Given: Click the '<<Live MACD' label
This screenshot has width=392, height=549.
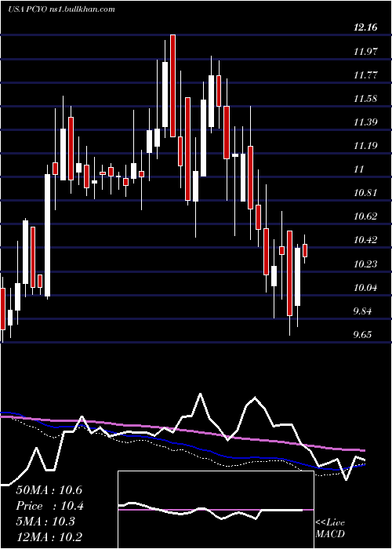Looking at the screenshot, I should 330,529.
